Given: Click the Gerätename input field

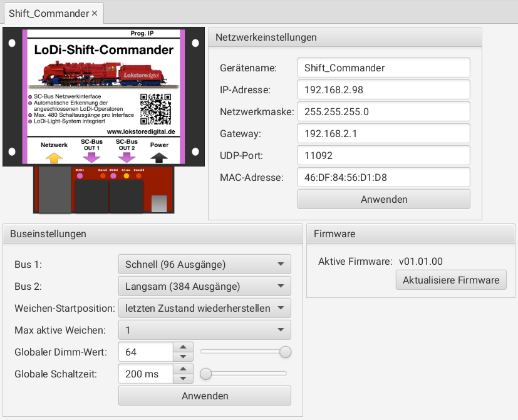Looking at the screenshot, I should (x=383, y=68).
